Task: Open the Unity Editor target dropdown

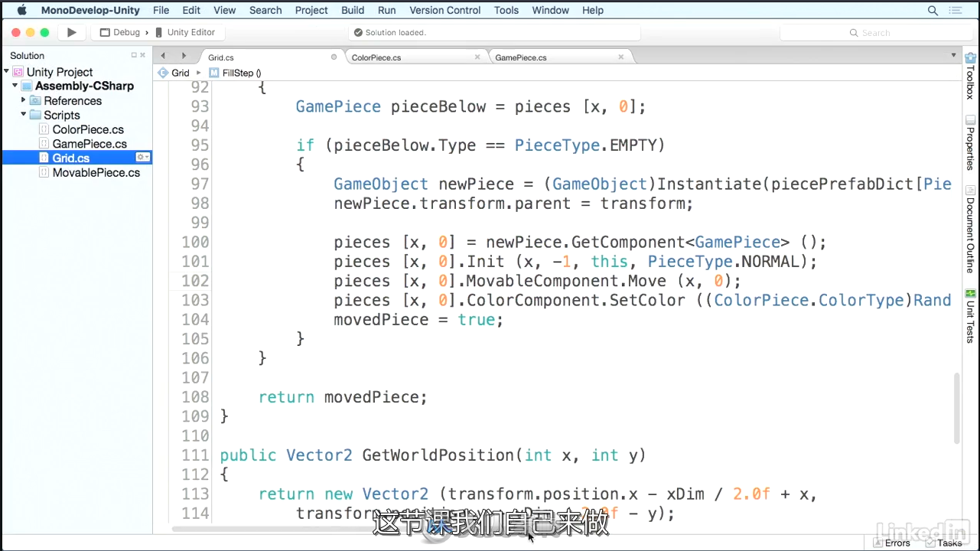Action: (185, 32)
